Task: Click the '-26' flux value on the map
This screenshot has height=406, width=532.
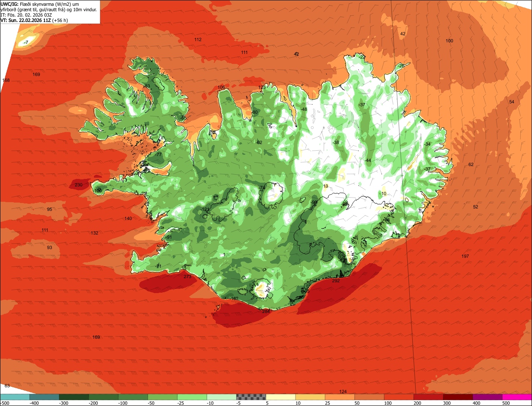Action: coord(401,66)
